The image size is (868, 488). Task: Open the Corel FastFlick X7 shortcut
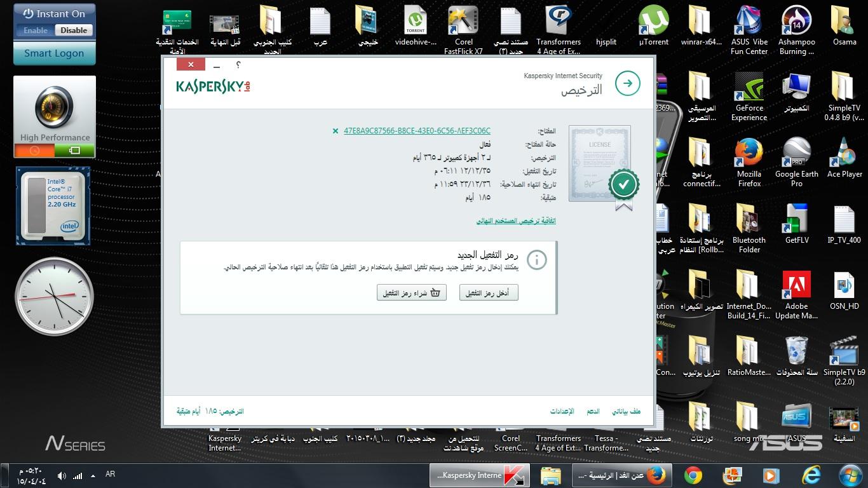point(463,30)
